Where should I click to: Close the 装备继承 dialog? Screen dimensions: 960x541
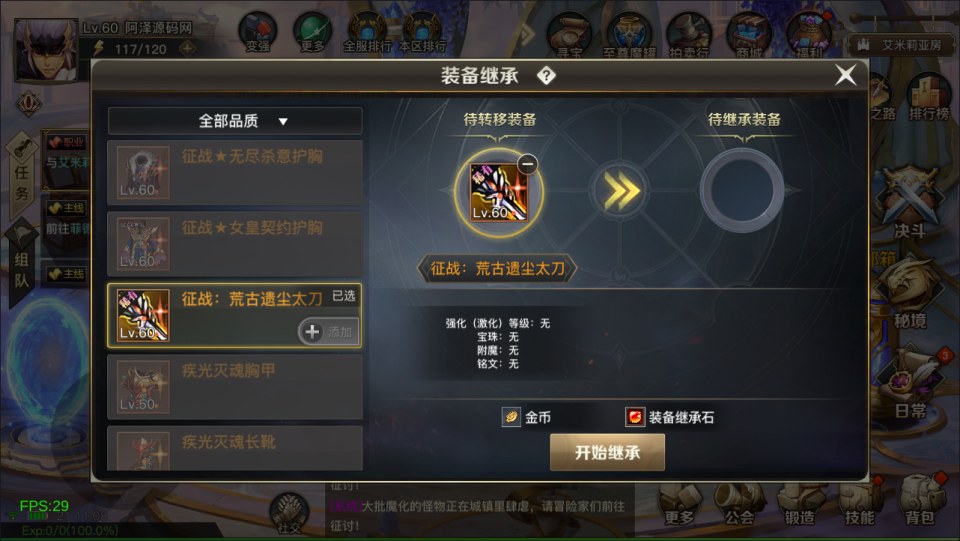[846, 75]
